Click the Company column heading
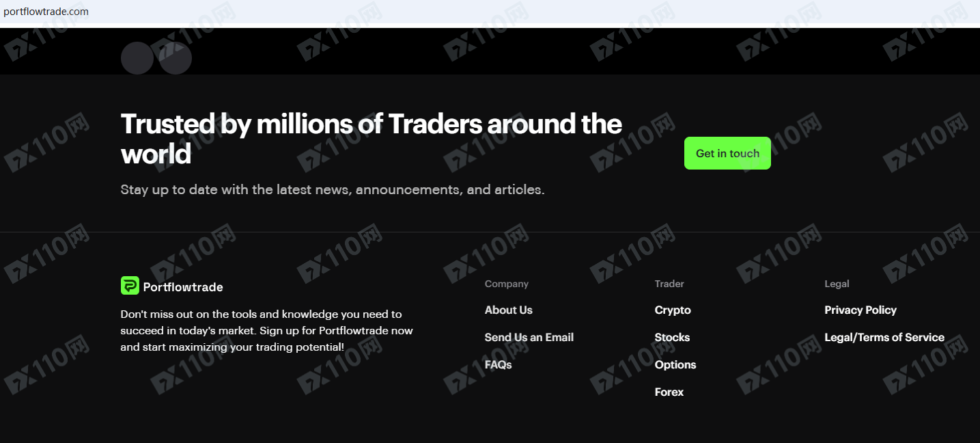 point(506,284)
